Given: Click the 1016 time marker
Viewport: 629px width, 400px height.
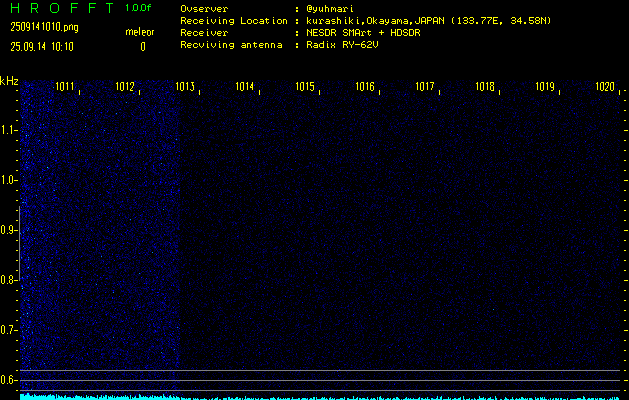Looking at the screenshot, I should tap(365, 86).
